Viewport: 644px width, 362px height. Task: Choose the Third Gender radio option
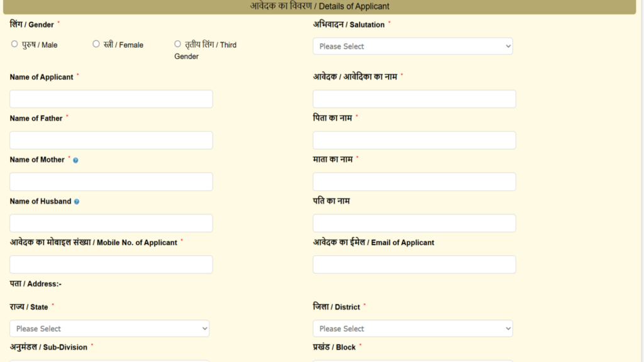(177, 44)
